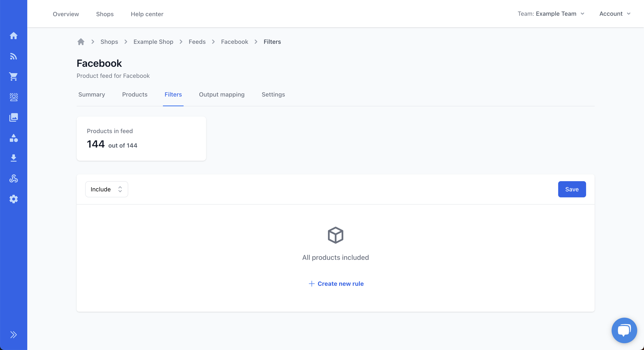Click the RSS/feeds icon in sidebar
This screenshot has width=644, height=350.
click(x=14, y=56)
